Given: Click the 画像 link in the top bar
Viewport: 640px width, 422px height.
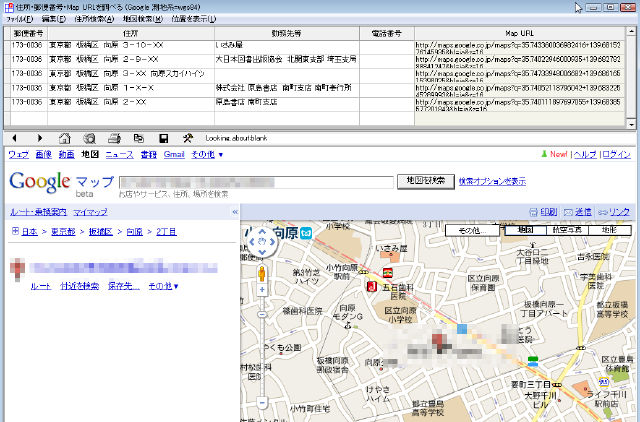Looking at the screenshot, I should pyautogui.click(x=44, y=154).
